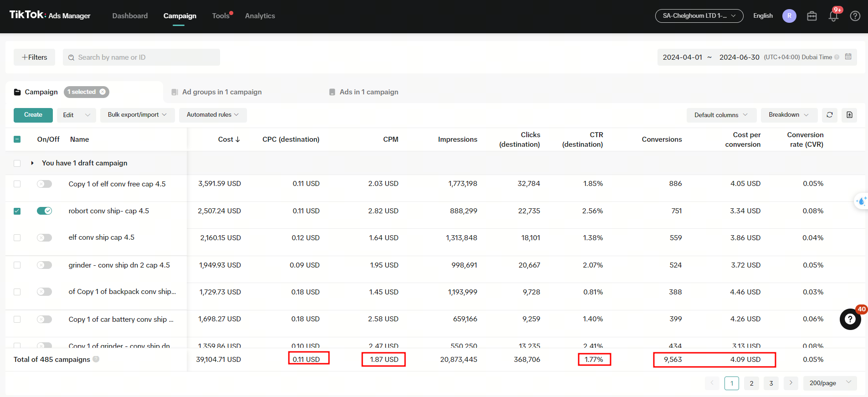Click the Conversions column header

pyautogui.click(x=662, y=139)
